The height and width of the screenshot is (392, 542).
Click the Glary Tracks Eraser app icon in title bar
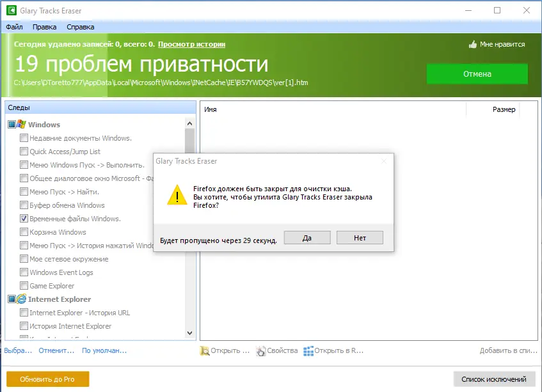(x=12, y=10)
